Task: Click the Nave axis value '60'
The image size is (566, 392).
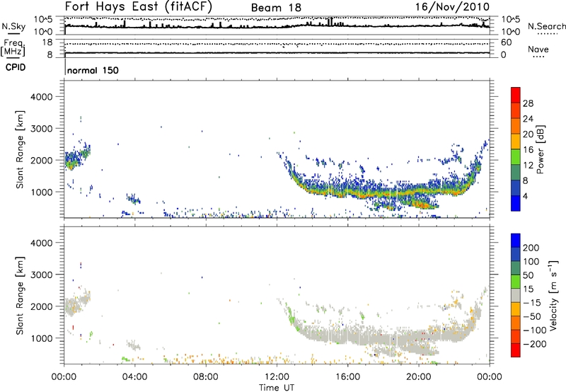Action: [x=506, y=42]
